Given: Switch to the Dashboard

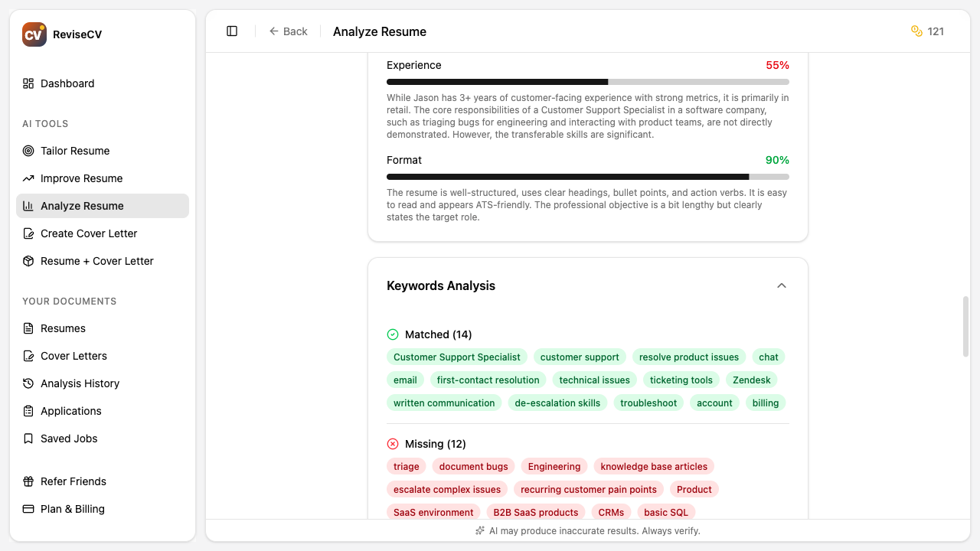Looking at the screenshot, I should coord(67,83).
